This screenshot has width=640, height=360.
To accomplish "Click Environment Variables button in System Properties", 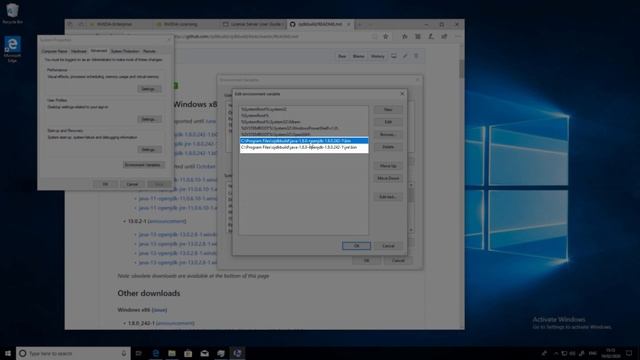I will coord(143,165).
